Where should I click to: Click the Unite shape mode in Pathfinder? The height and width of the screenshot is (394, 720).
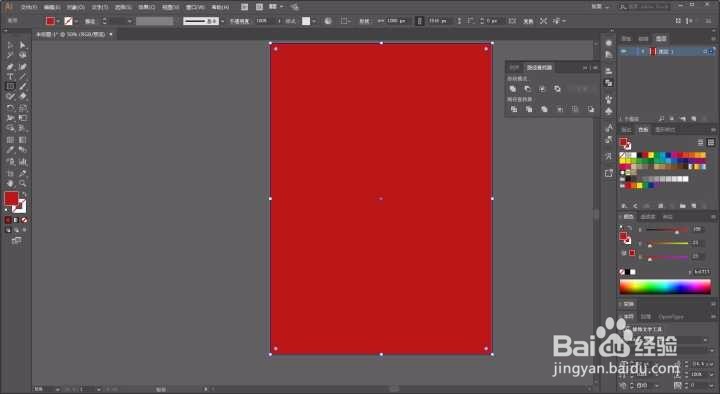click(x=513, y=89)
